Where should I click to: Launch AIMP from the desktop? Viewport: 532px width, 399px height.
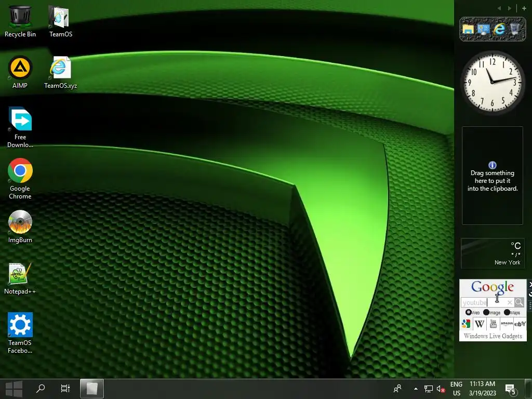coord(20,72)
